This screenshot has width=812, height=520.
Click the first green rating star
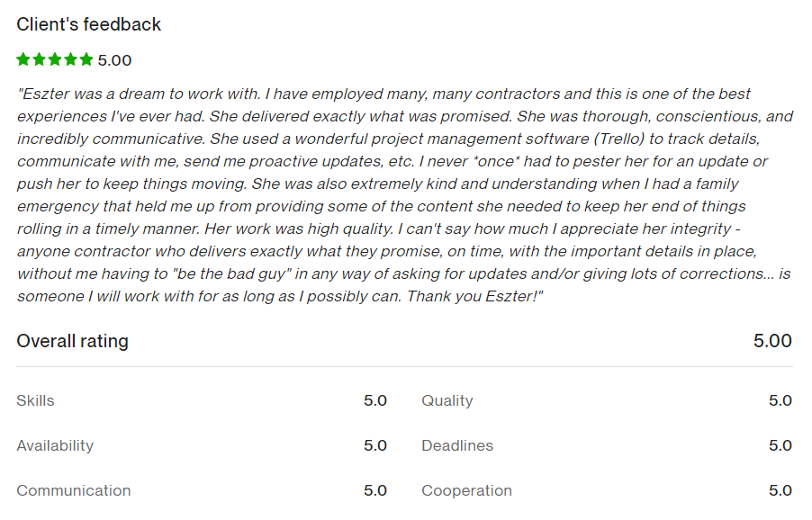pyautogui.click(x=23, y=59)
